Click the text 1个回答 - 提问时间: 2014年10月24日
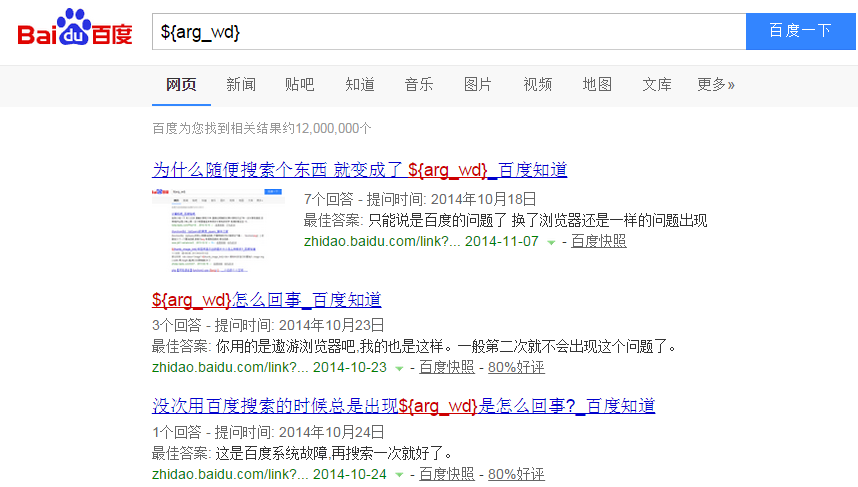The width and height of the screenshot is (858, 487). click(268, 432)
